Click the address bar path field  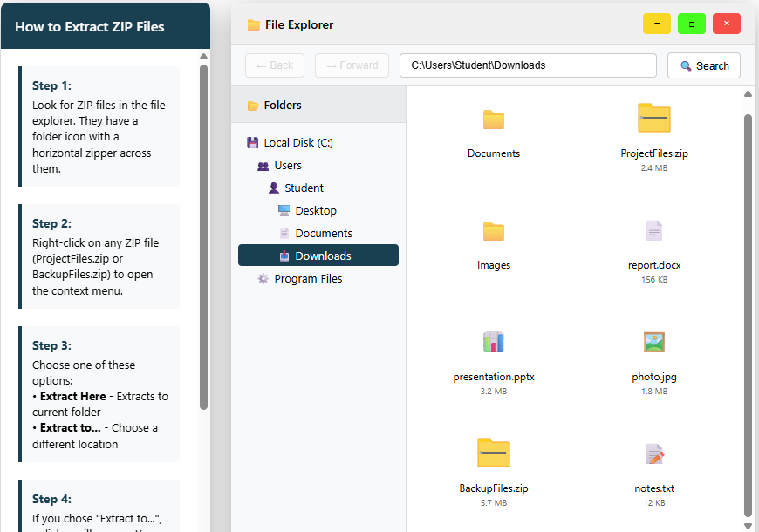click(527, 65)
